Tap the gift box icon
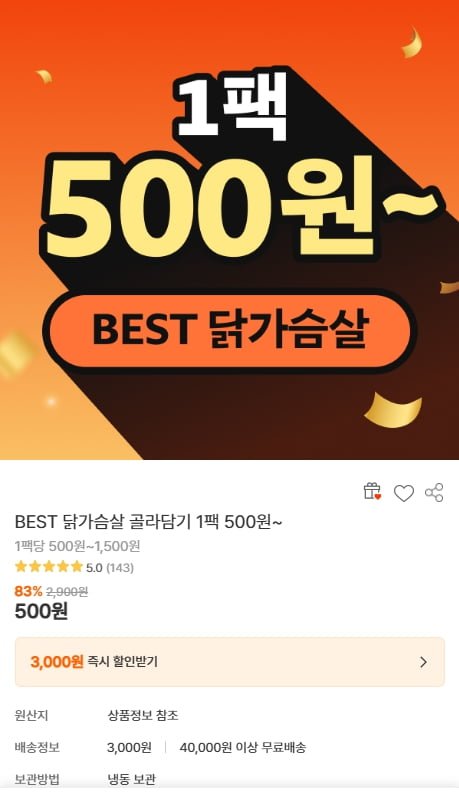Screen dimensions: 459x798 tap(372, 492)
